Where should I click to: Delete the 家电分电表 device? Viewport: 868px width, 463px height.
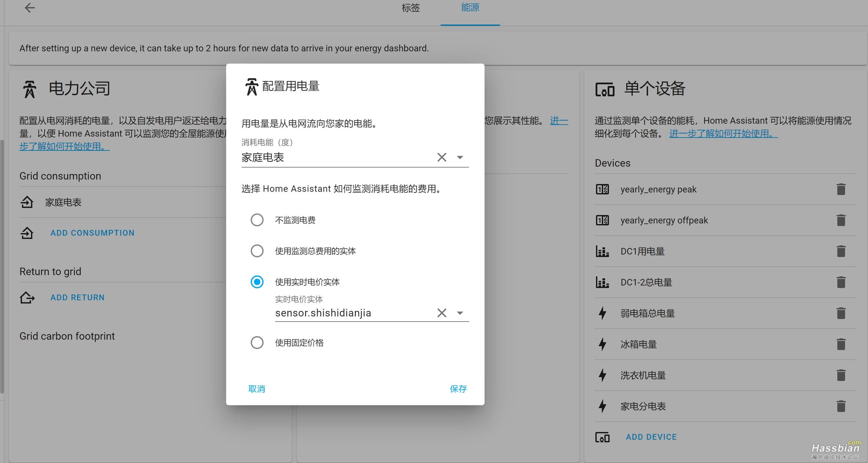click(x=841, y=406)
